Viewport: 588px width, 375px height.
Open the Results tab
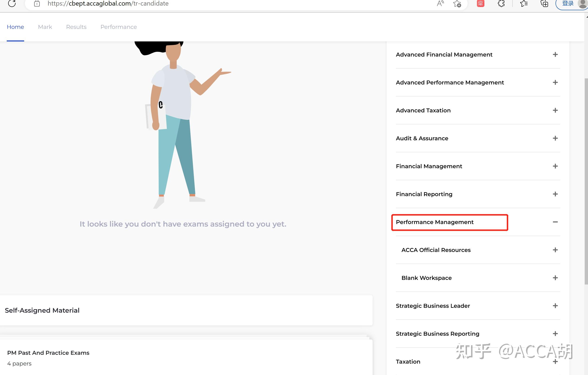pyautogui.click(x=76, y=27)
